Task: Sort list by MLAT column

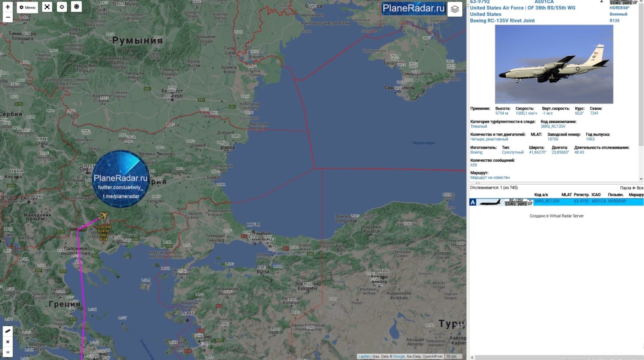Action: pyautogui.click(x=567, y=195)
